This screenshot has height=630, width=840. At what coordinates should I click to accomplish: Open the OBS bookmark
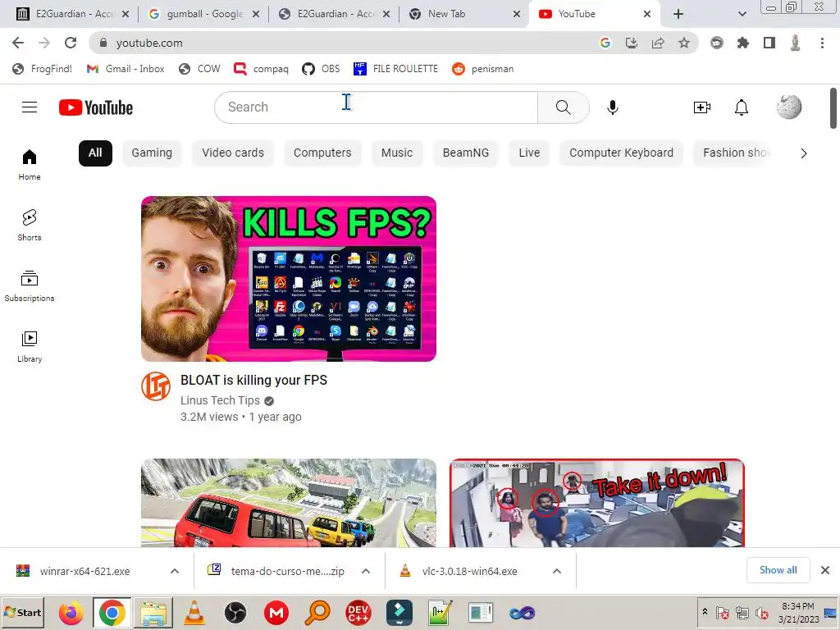[321, 69]
